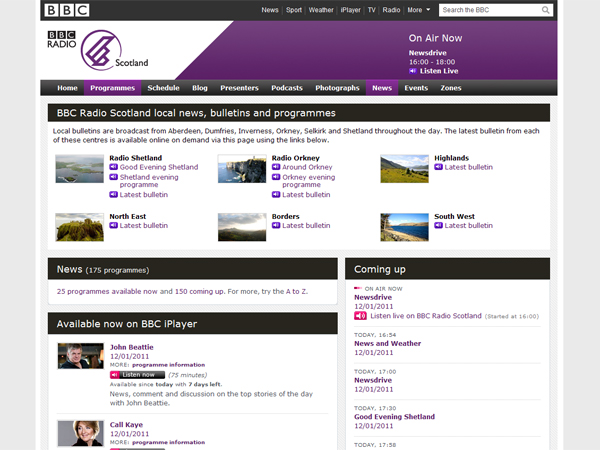Viewport: 600px width, 450px height.
Task: Click speaker icon beside Orkney evening programme
Action: coord(276,177)
